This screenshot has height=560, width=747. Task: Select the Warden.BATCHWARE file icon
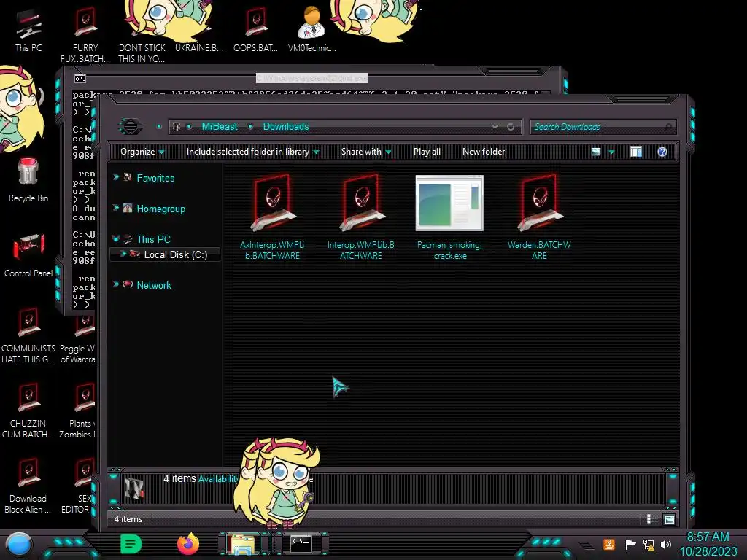coord(539,203)
